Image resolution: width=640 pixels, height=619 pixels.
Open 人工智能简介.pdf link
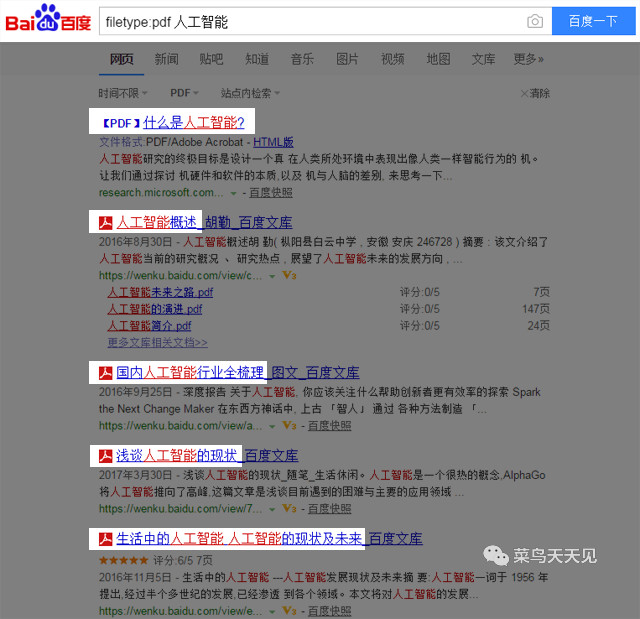(x=149, y=326)
